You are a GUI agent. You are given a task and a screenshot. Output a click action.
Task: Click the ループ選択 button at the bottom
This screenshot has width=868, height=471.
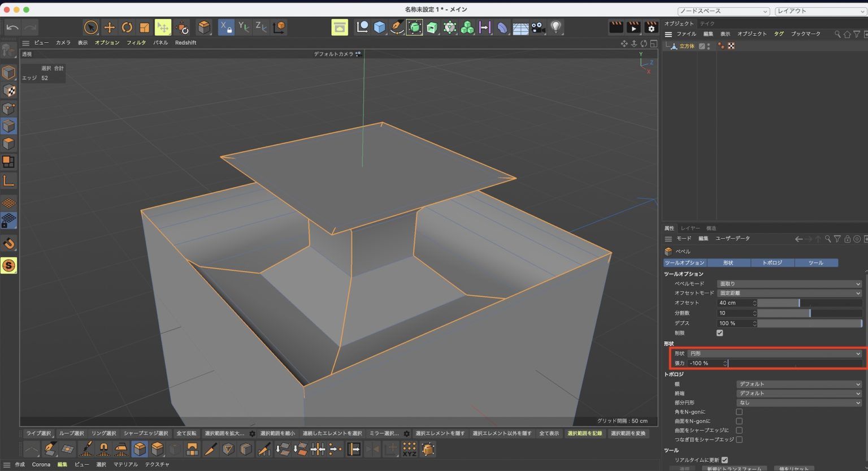tap(71, 433)
